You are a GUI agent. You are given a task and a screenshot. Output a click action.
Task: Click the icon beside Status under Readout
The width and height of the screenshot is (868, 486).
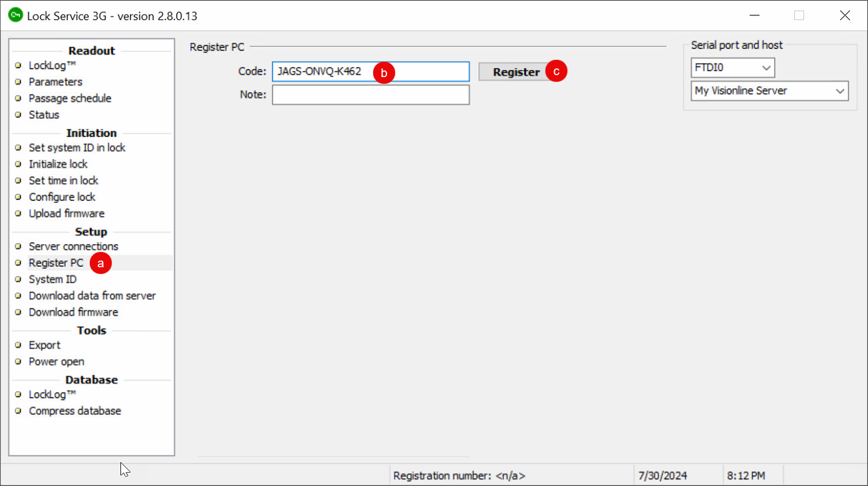19,115
